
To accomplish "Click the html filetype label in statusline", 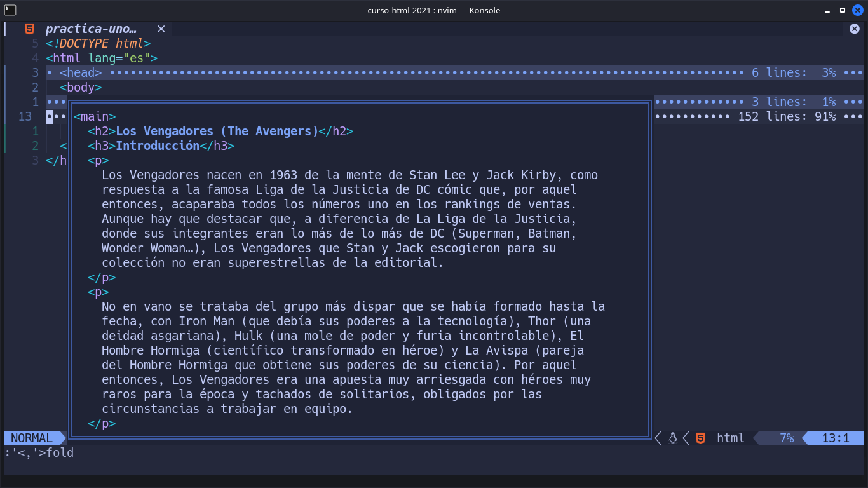I will point(731,438).
